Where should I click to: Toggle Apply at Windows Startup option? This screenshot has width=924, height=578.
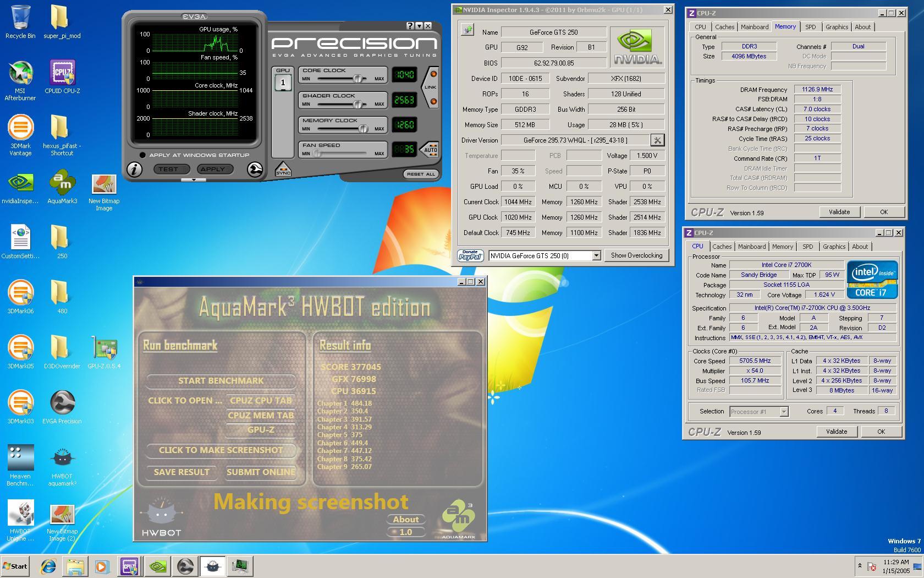point(142,155)
